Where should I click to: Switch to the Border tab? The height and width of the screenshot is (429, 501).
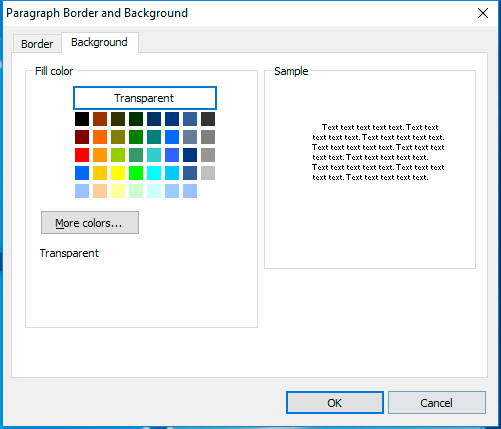point(37,44)
